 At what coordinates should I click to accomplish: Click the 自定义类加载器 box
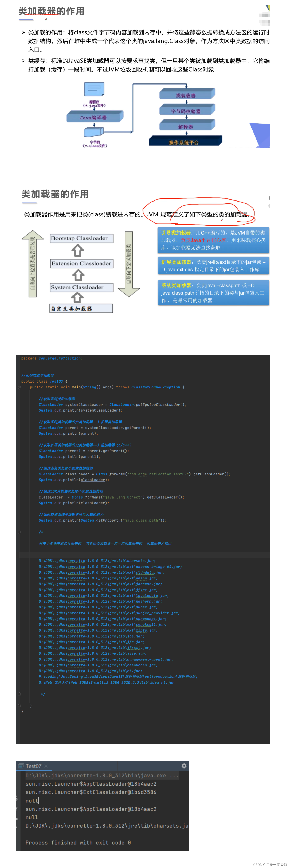(81, 308)
